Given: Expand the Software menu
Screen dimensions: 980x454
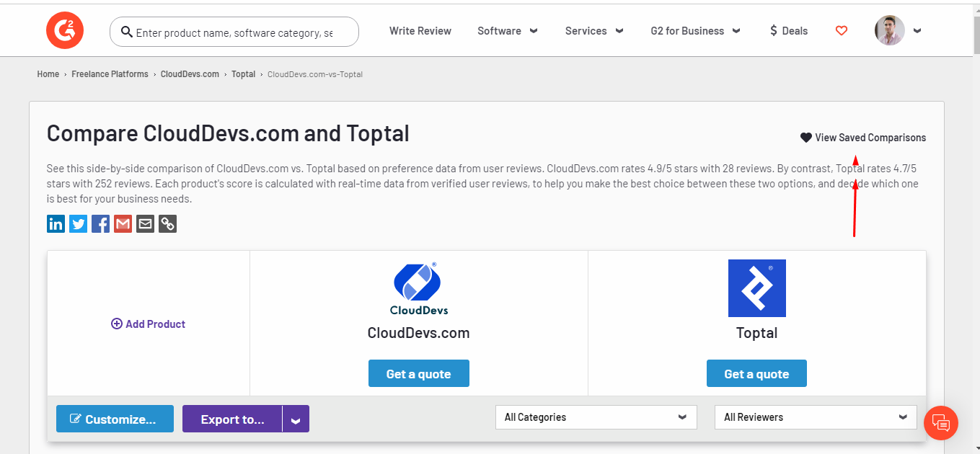Looking at the screenshot, I should (508, 31).
